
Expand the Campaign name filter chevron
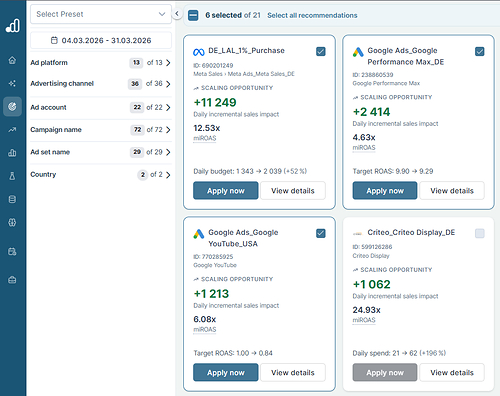tap(168, 130)
